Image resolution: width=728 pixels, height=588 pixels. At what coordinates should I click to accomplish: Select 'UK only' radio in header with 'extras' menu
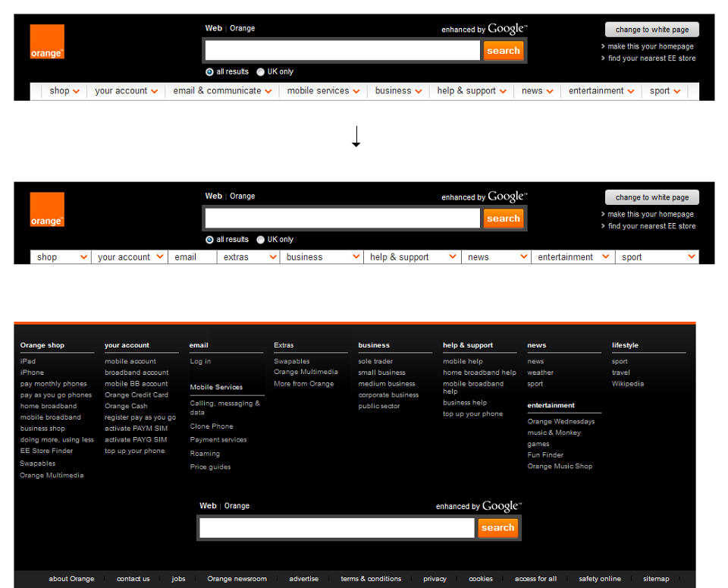tap(260, 240)
